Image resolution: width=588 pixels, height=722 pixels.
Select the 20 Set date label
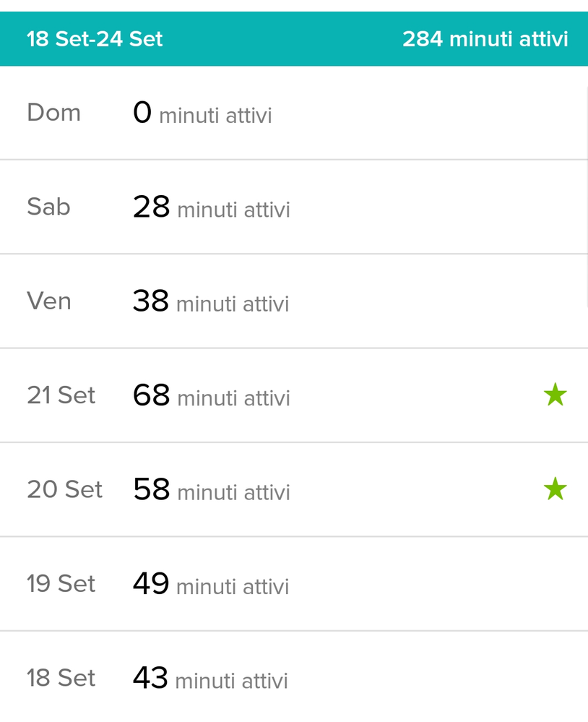tap(64, 489)
